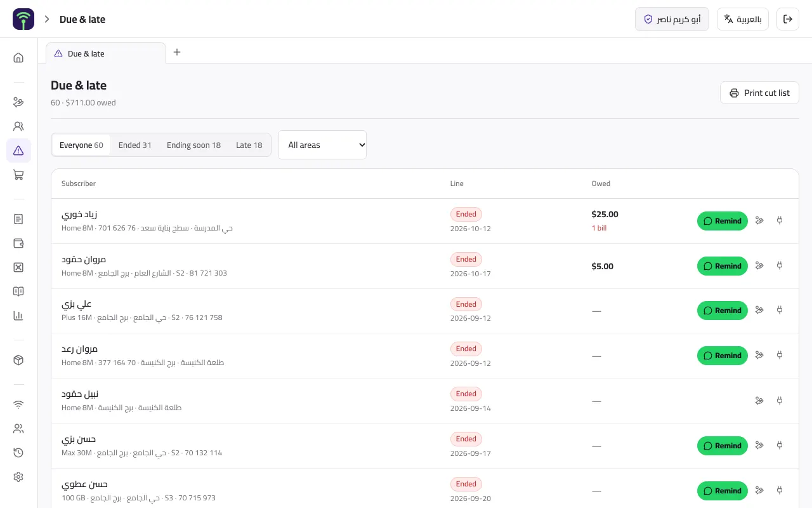Open the settings gear in sidebar
This screenshot has width=812, height=508.
pos(18,477)
